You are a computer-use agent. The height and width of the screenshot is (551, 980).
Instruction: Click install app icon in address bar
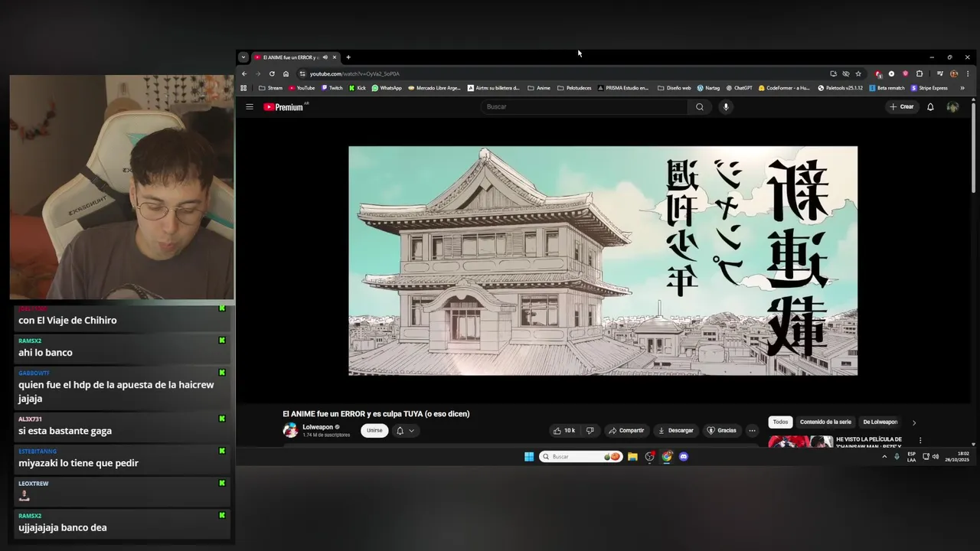pos(833,73)
